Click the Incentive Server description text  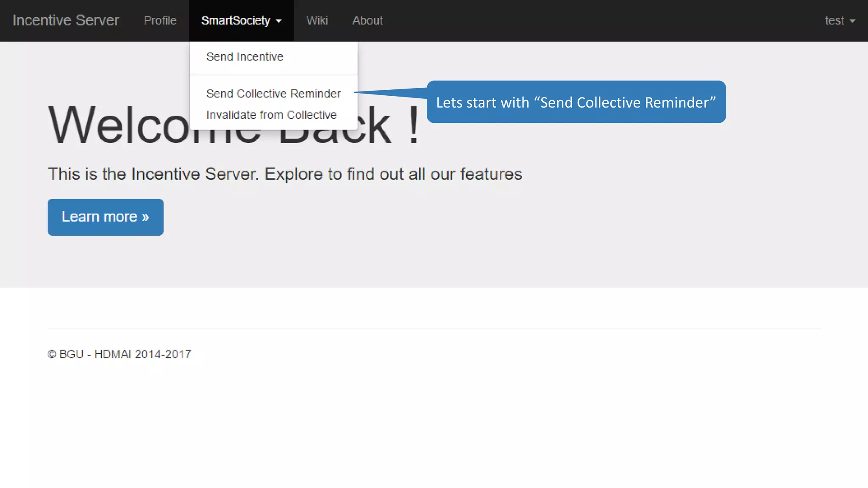coord(285,174)
